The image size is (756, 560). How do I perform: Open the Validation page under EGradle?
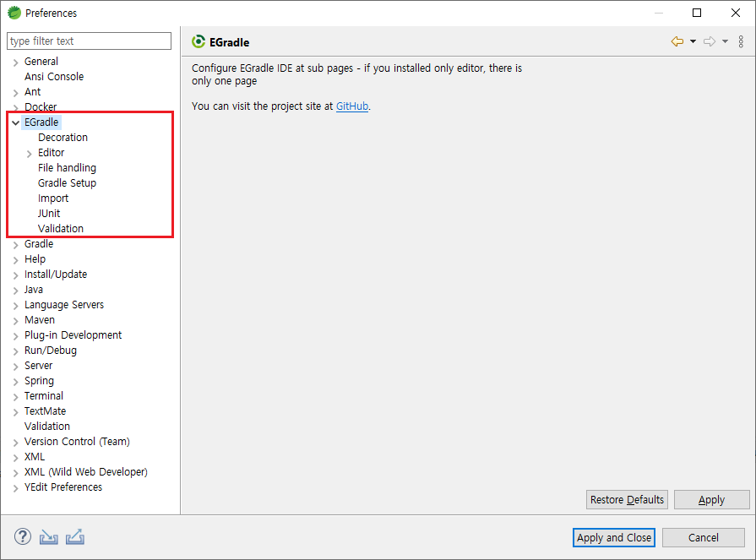[x=61, y=228]
